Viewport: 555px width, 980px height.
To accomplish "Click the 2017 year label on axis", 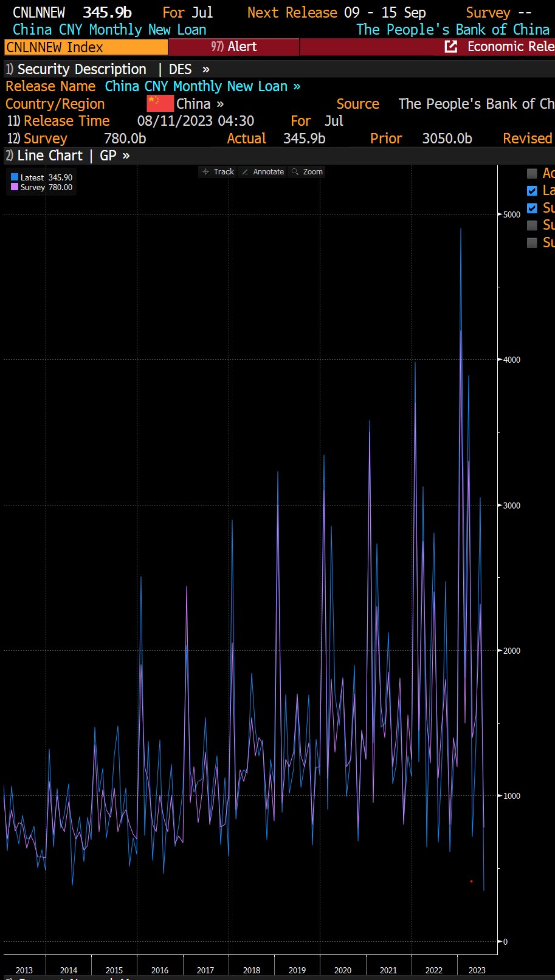I will tap(205, 970).
